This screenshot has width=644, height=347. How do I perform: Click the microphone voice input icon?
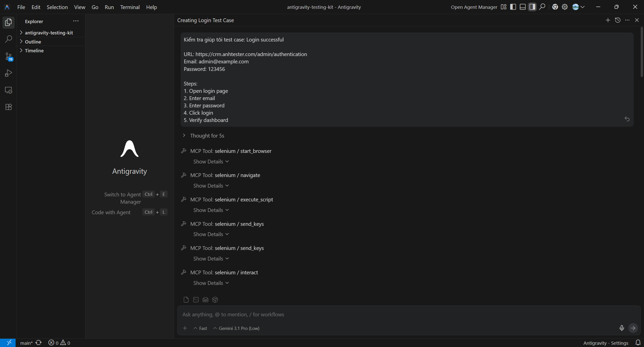[622, 328]
